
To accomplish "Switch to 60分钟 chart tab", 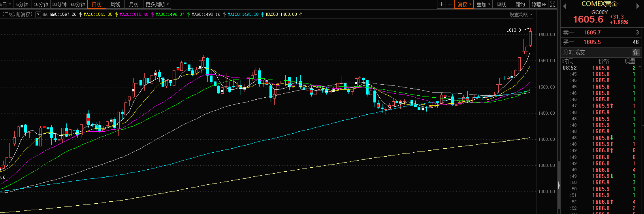I will [x=78, y=4].
